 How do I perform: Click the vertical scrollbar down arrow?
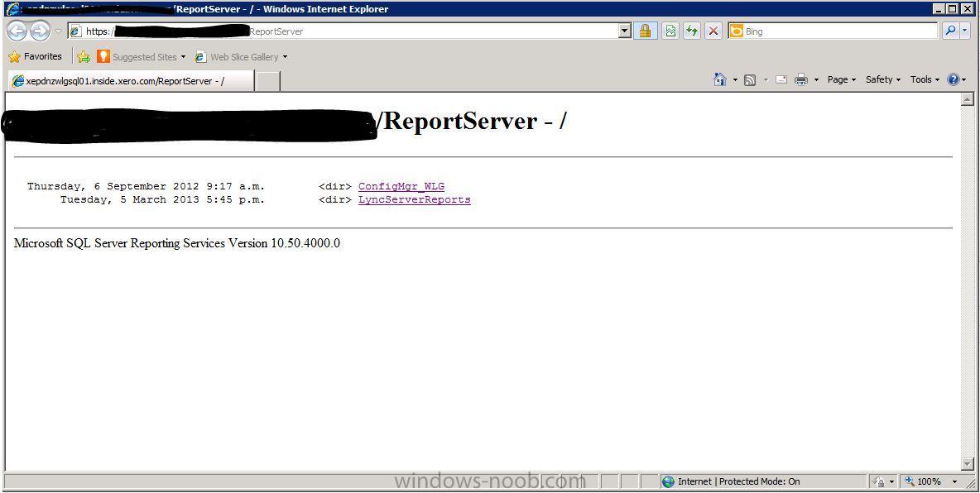(967, 463)
